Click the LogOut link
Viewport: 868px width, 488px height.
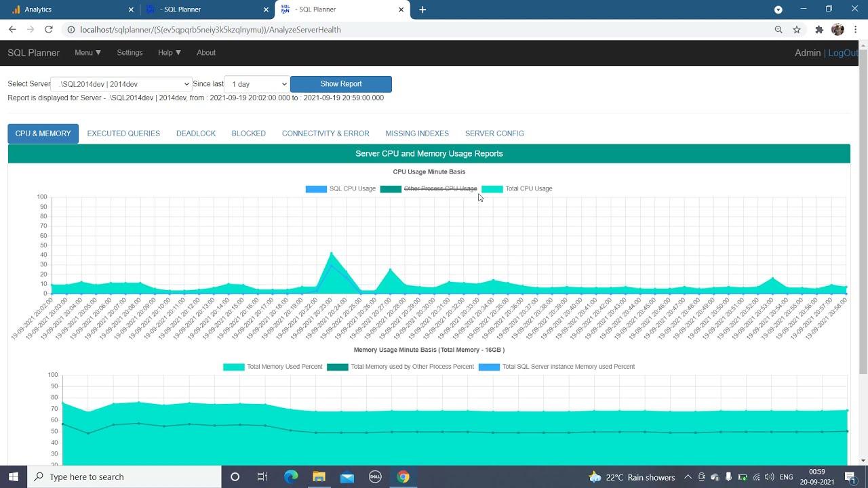(843, 53)
